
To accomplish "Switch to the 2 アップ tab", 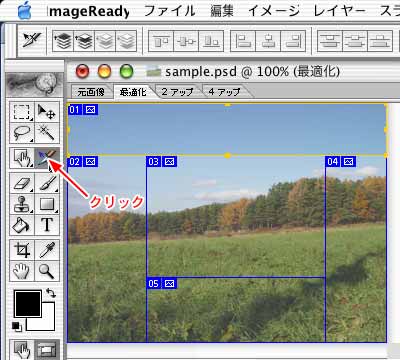I will 177,92.
